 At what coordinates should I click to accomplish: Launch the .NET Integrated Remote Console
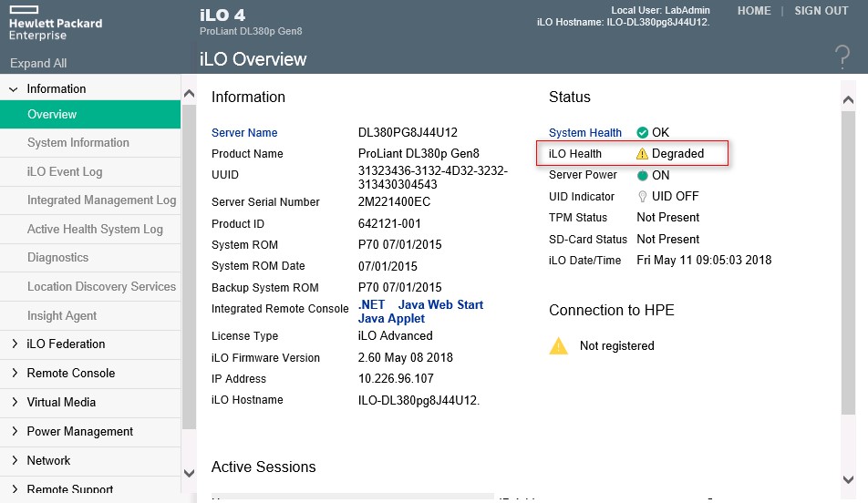(x=371, y=304)
